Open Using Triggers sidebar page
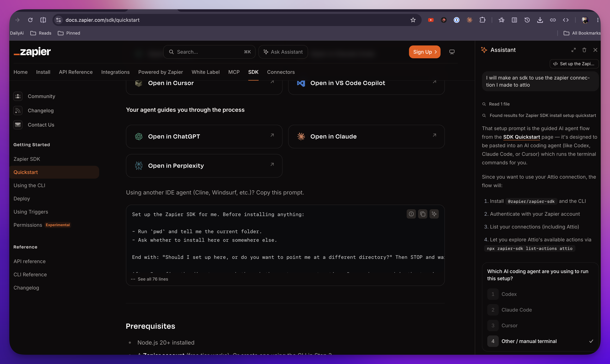610x364 pixels. tap(31, 212)
